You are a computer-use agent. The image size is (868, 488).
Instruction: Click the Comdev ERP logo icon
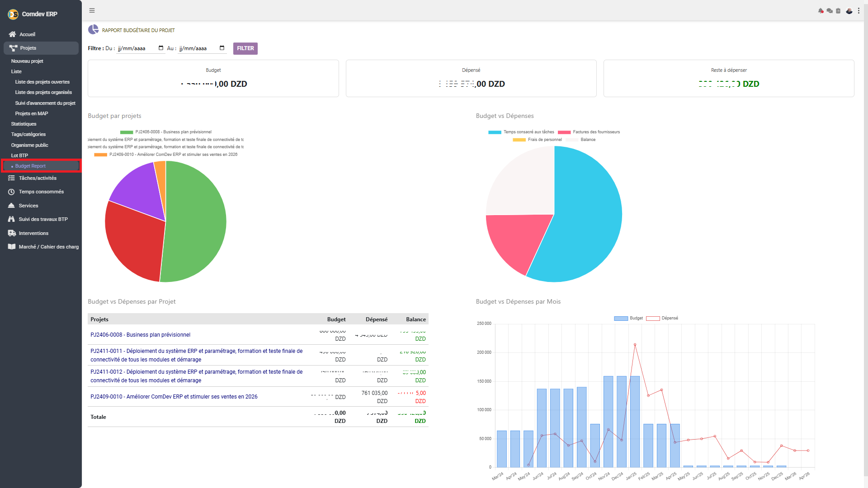13,14
